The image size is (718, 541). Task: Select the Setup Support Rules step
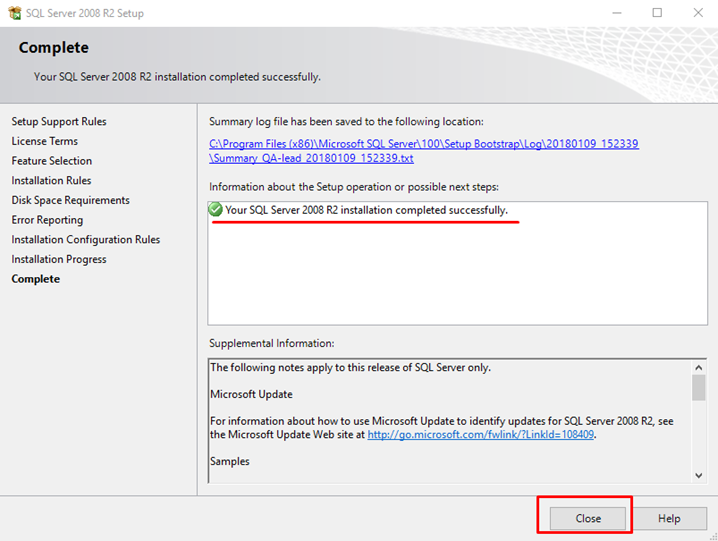(59, 121)
